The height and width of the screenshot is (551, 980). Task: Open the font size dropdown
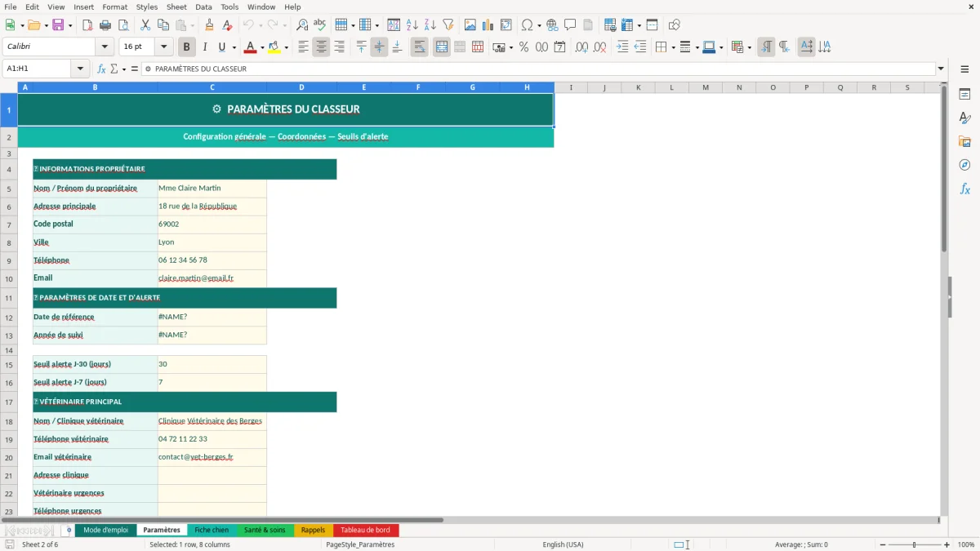[164, 47]
